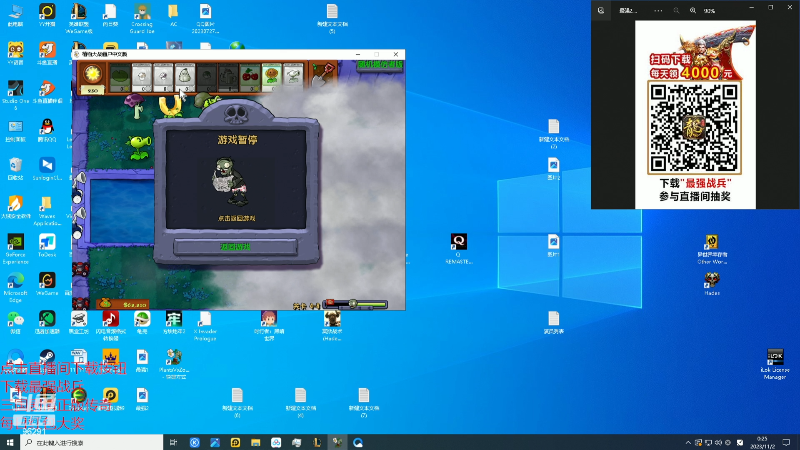The image size is (800, 450).
Task: Zoom in button in the photo viewer toolbar
Action: [x=693, y=10]
